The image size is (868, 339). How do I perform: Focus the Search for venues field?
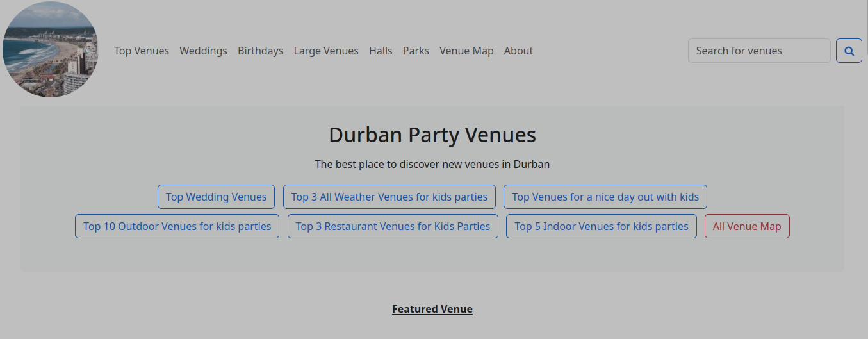tap(758, 51)
